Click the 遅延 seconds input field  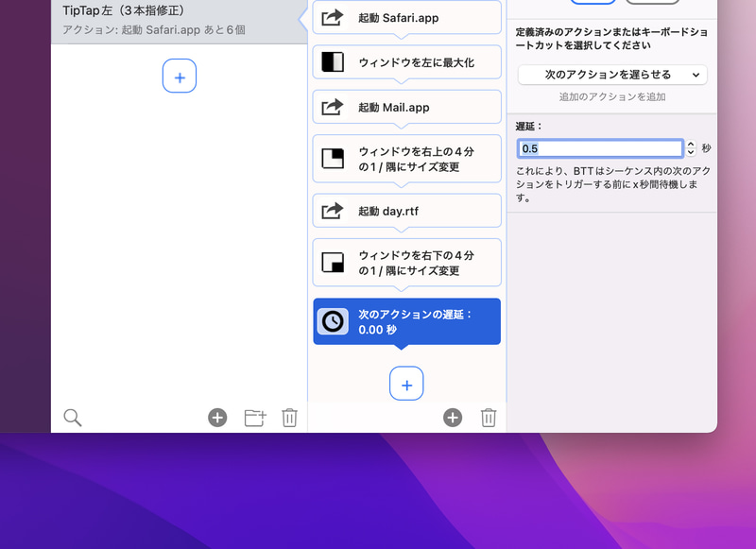600,148
